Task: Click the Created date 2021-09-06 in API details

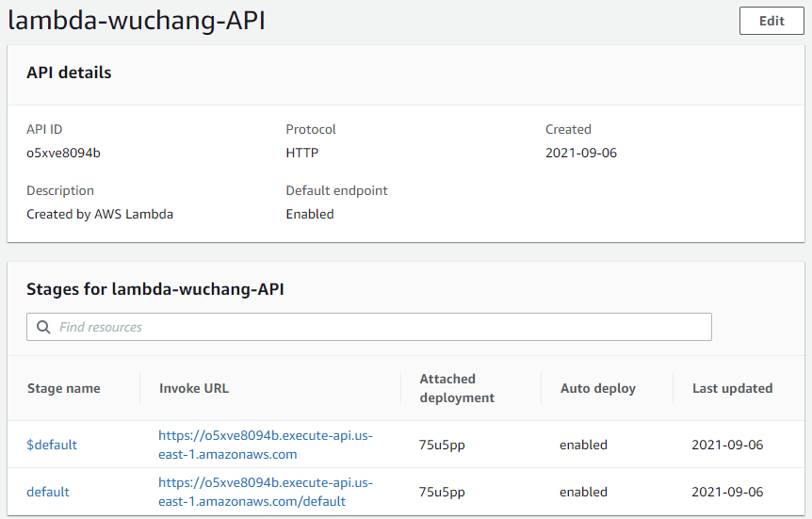Action: 580,153
